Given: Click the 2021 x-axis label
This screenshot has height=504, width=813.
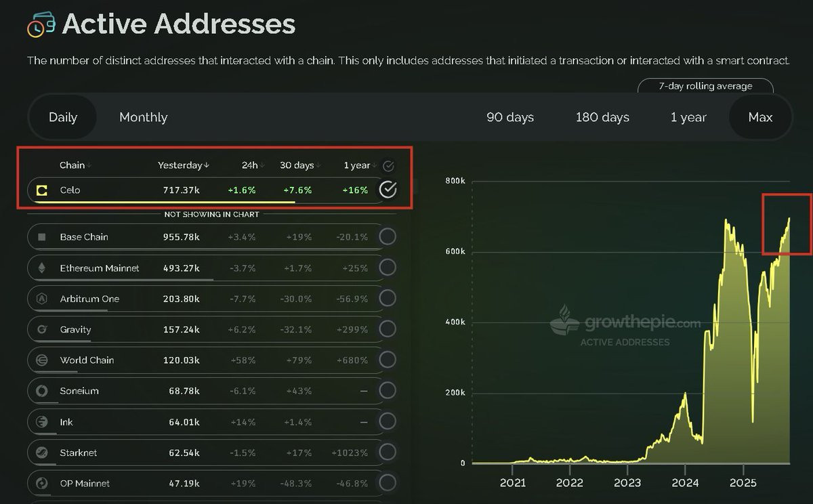Looking at the screenshot, I should [513, 484].
